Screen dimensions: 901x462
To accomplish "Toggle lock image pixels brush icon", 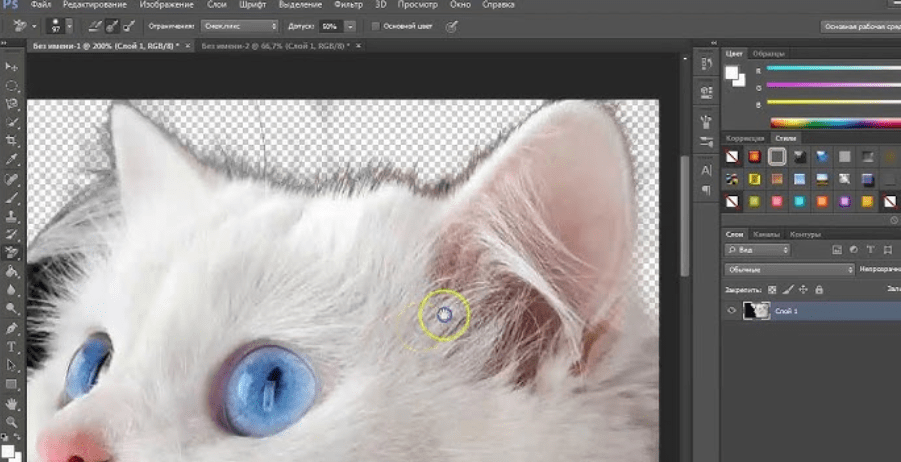I will [788, 290].
